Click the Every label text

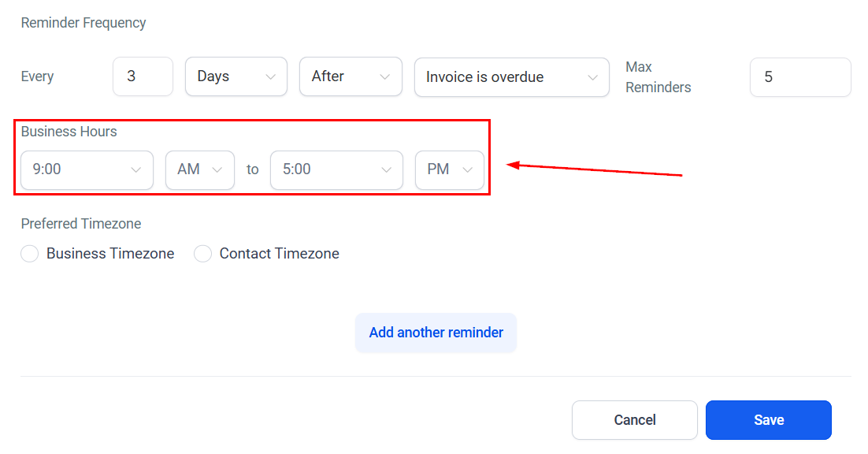point(37,76)
